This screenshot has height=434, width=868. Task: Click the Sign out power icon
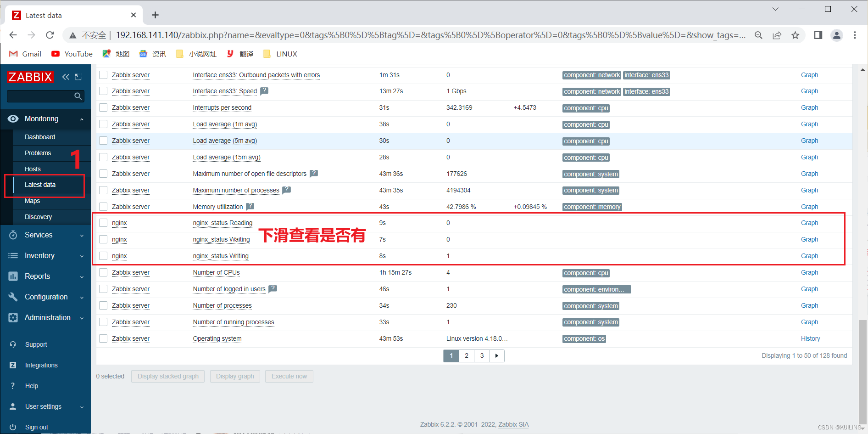(13, 427)
